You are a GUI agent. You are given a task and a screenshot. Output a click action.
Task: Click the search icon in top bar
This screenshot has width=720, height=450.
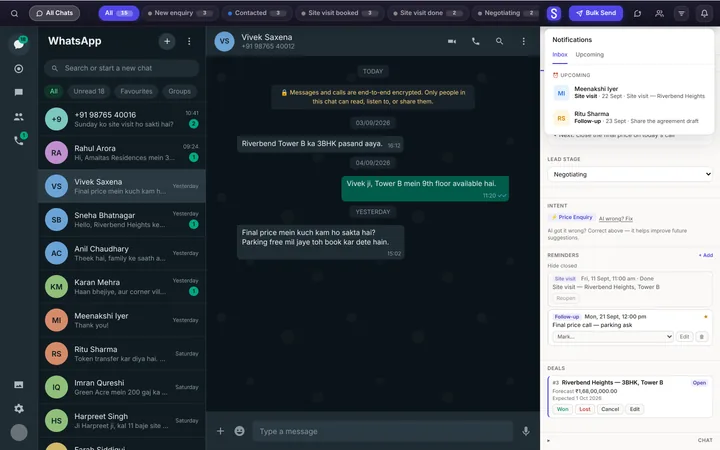14,13
